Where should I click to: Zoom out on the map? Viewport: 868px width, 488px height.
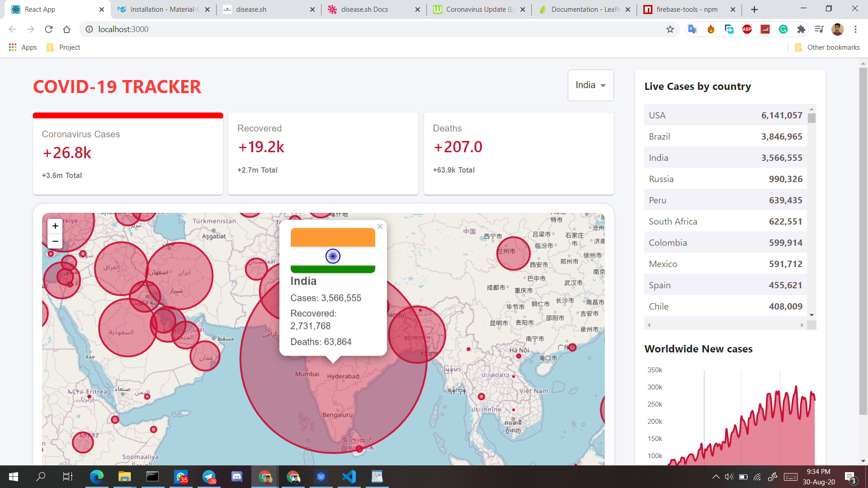click(x=55, y=241)
